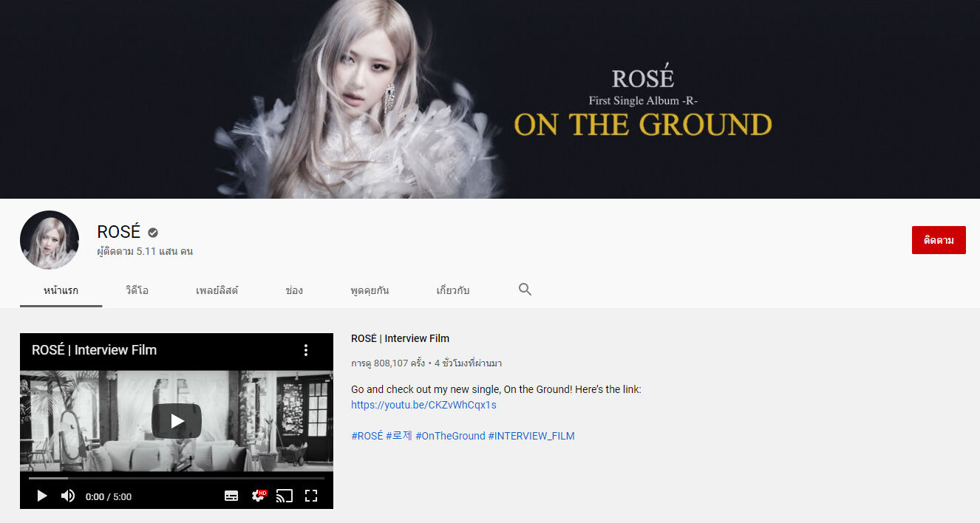Open the HD settings gear icon

[258, 496]
